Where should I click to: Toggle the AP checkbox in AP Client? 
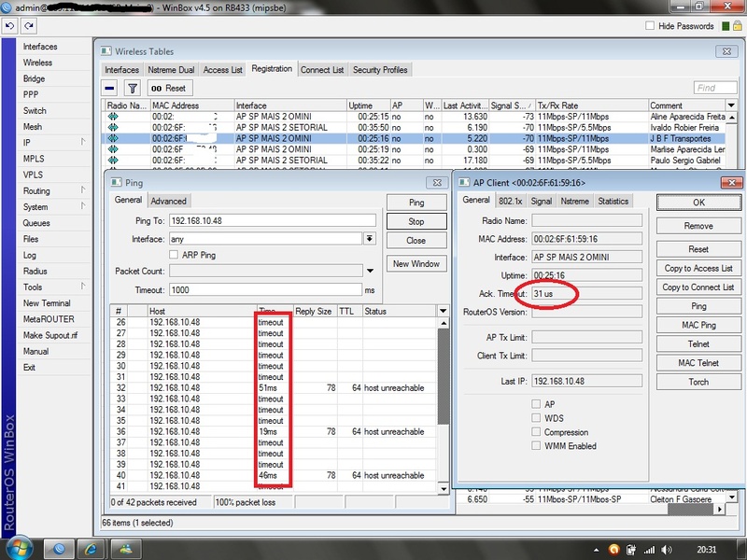point(536,404)
